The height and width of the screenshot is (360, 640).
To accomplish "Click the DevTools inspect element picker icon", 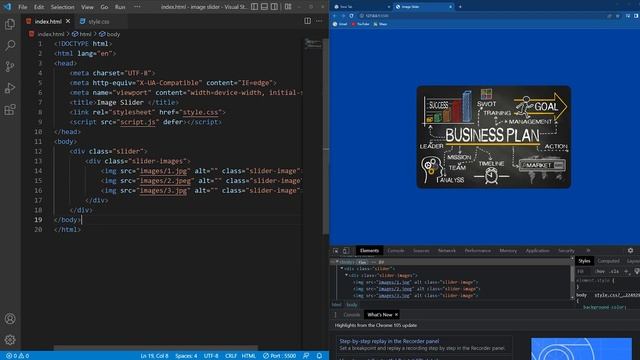I will click(x=336, y=251).
